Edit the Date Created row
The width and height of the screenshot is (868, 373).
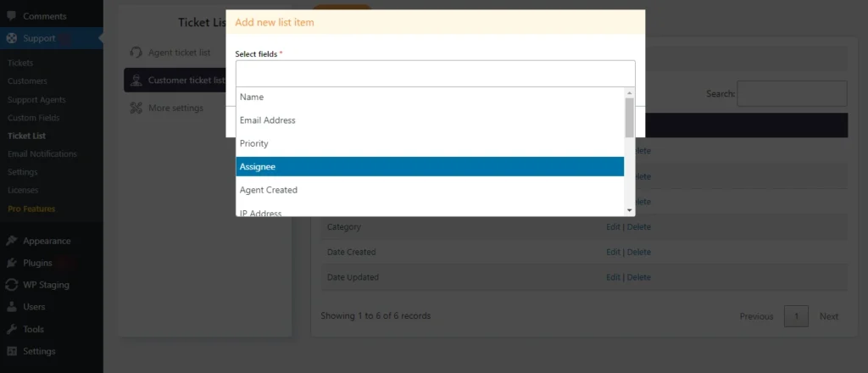613,252
